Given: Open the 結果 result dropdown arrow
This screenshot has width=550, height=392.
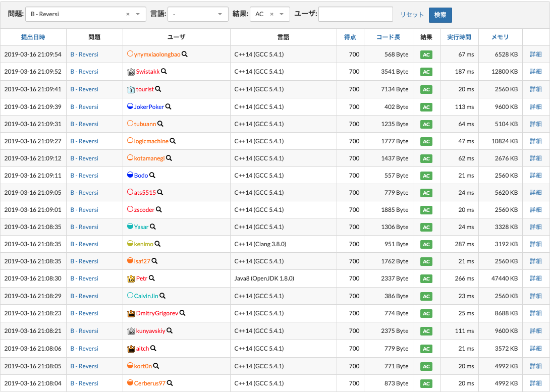Looking at the screenshot, I should click(282, 14).
